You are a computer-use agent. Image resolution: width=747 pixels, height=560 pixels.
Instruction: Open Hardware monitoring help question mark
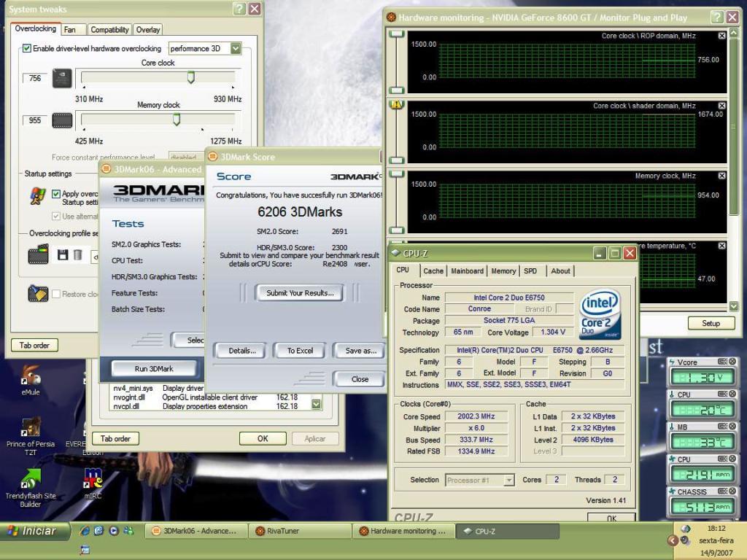[717, 17]
